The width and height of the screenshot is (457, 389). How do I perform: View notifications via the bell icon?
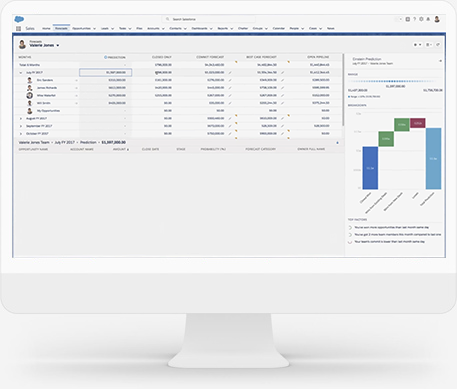click(x=428, y=19)
